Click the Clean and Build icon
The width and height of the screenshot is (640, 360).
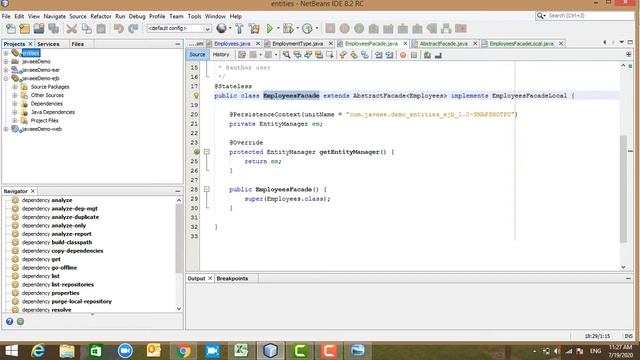254,29
